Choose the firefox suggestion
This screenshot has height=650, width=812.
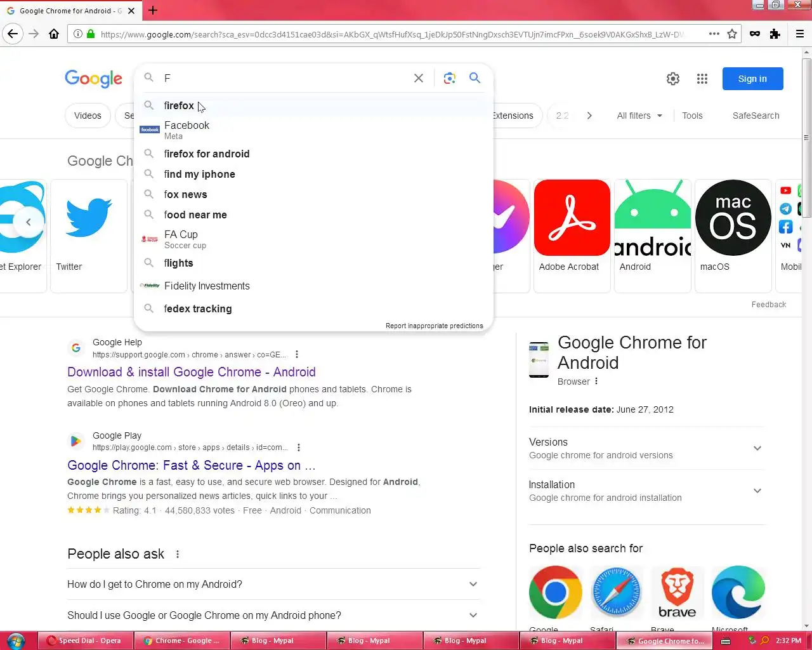[x=313, y=105]
